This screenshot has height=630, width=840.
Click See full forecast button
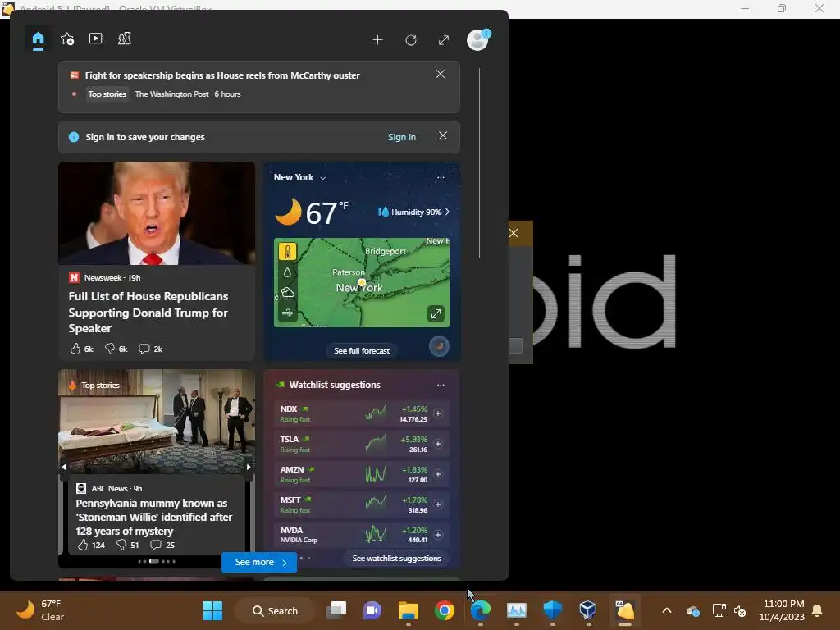[362, 351]
